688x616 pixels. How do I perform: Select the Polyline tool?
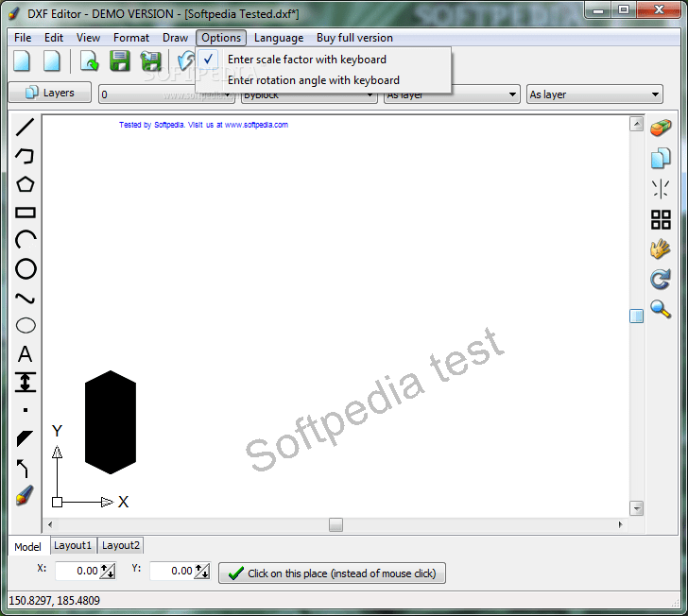click(25, 156)
